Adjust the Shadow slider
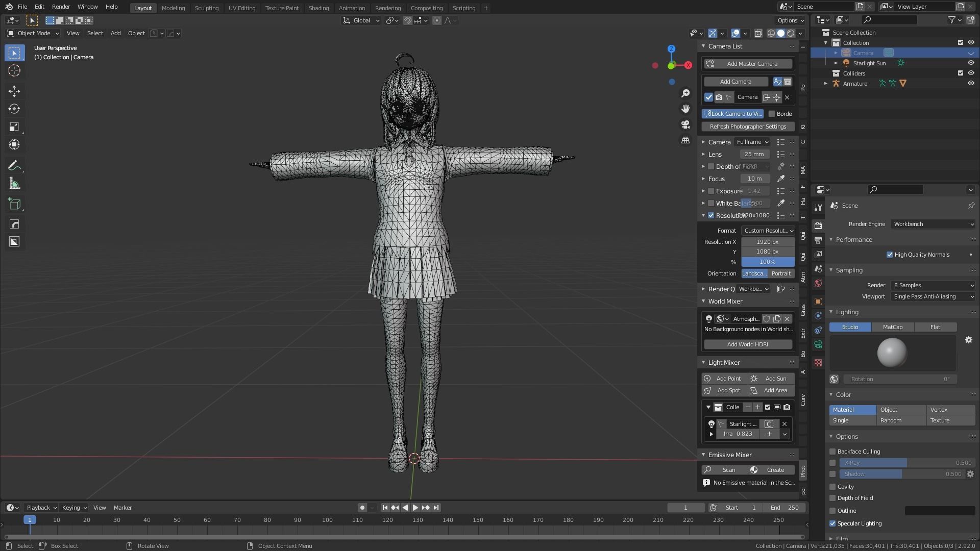This screenshot has width=980, height=551. [901, 474]
